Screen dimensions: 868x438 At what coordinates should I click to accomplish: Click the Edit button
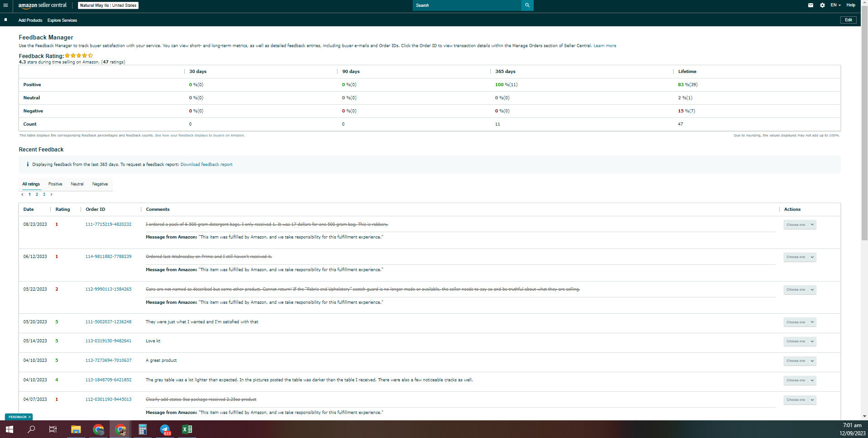tap(849, 20)
